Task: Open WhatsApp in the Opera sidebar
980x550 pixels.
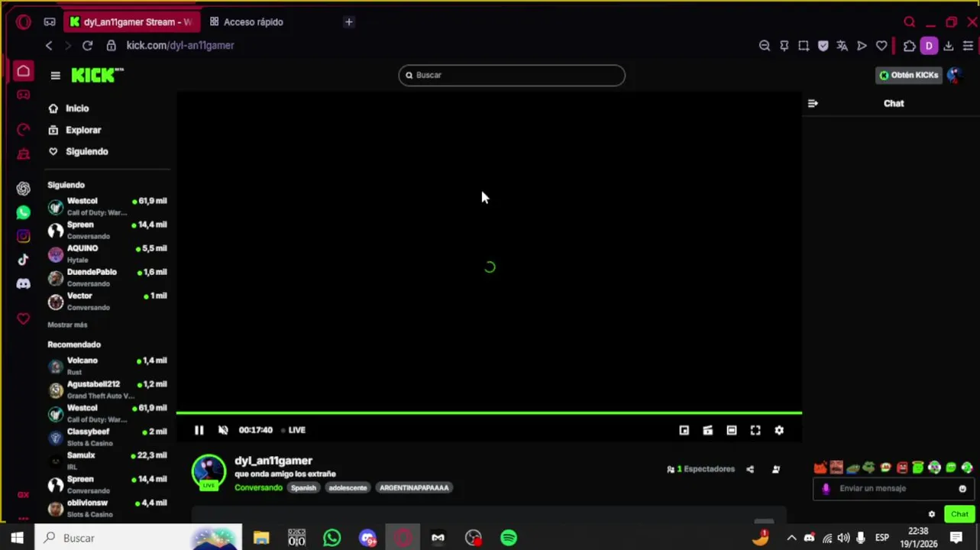Action: [x=24, y=212]
